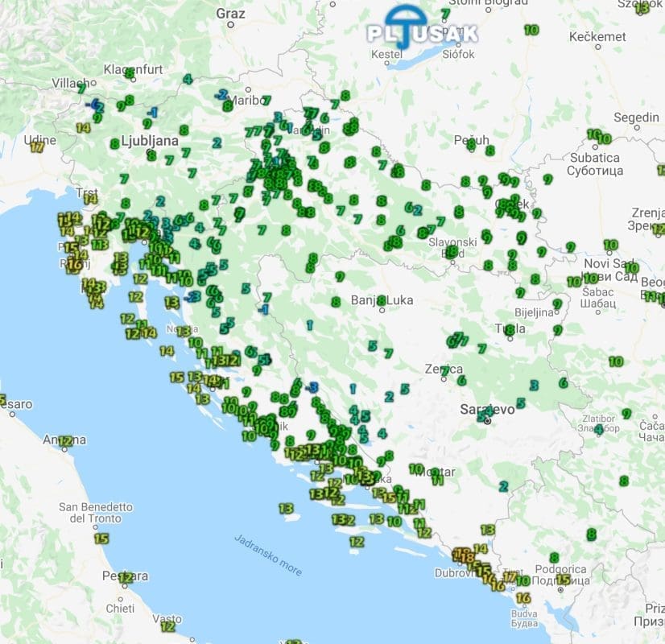Viewport: 665px width, 644px height.
Task: Click the 10 marker at Subotica
Action: (x=605, y=138)
